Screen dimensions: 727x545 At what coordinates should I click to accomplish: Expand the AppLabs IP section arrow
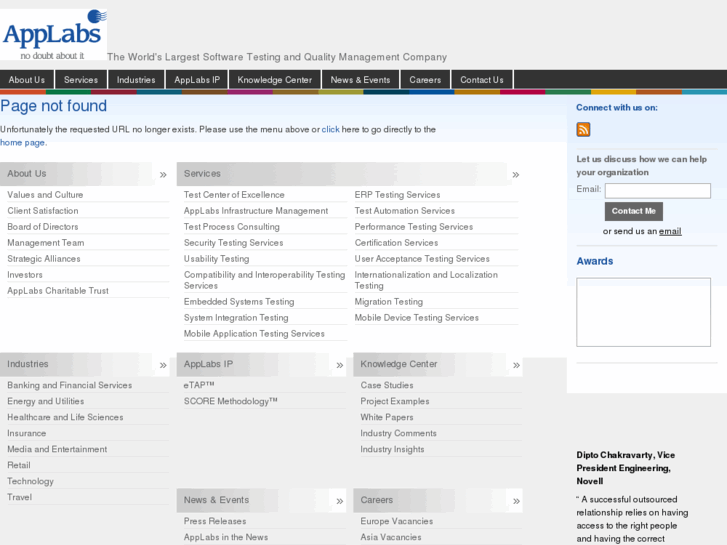tap(340, 365)
